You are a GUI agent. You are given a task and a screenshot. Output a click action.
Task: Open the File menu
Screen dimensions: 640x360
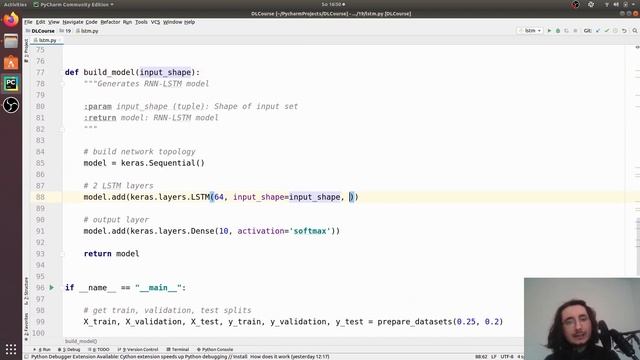28,22
